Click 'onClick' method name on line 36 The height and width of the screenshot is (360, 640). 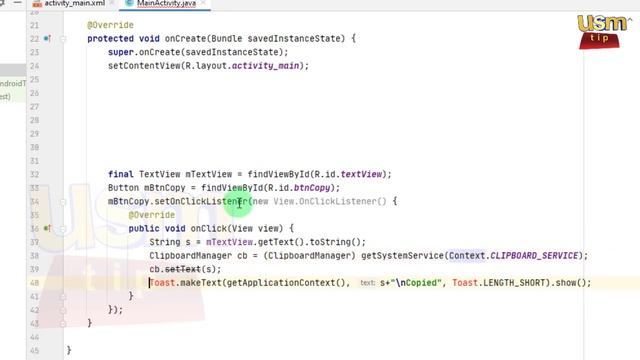[209, 229]
